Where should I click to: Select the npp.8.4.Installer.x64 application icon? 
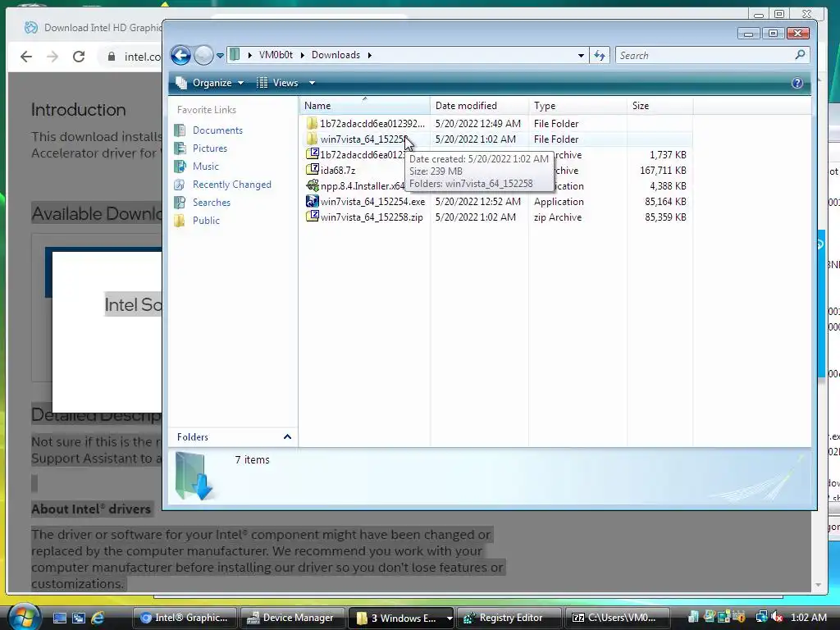pyautogui.click(x=312, y=186)
